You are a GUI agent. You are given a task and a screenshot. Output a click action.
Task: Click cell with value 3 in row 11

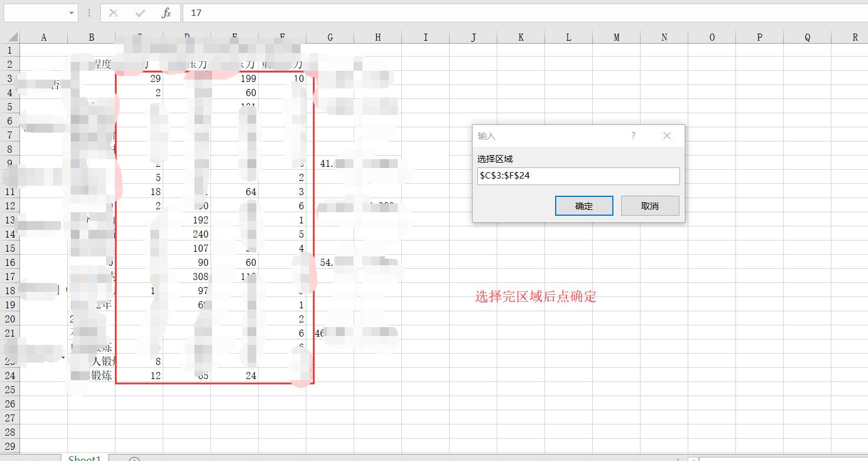coord(282,192)
